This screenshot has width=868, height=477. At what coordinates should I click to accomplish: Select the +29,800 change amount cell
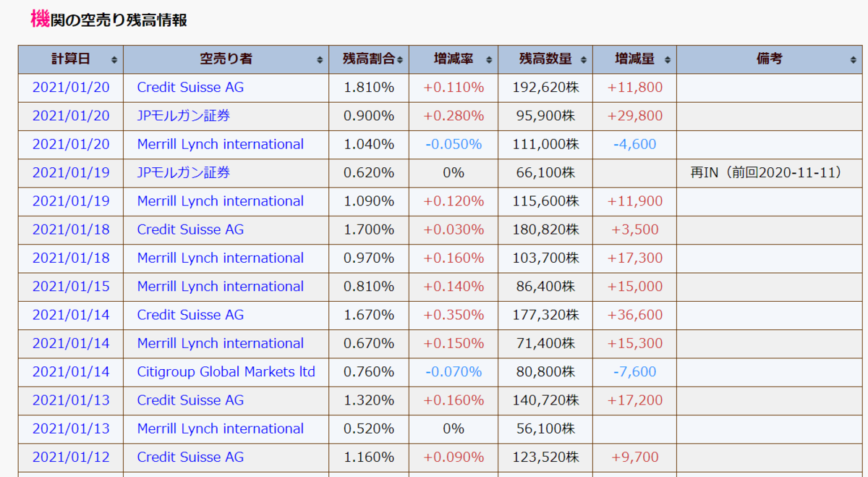point(634,116)
